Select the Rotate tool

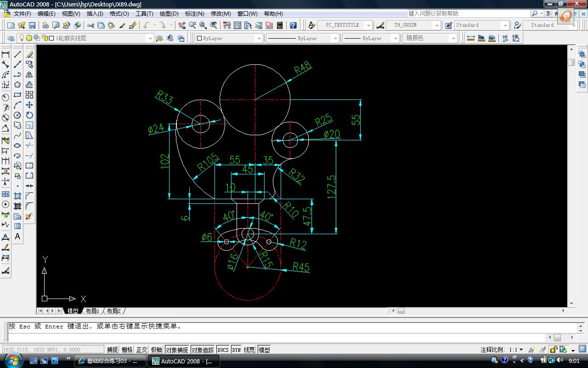(29, 115)
